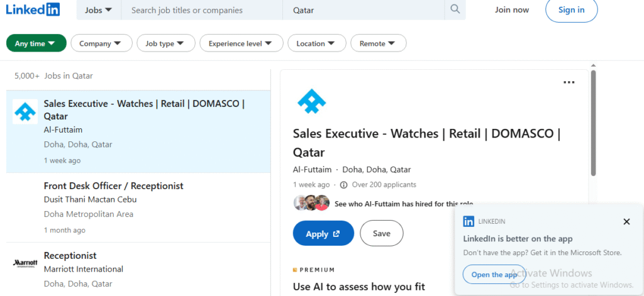Click the 1 month ago timestamp
644x296 pixels.
click(x=65, y=230)
